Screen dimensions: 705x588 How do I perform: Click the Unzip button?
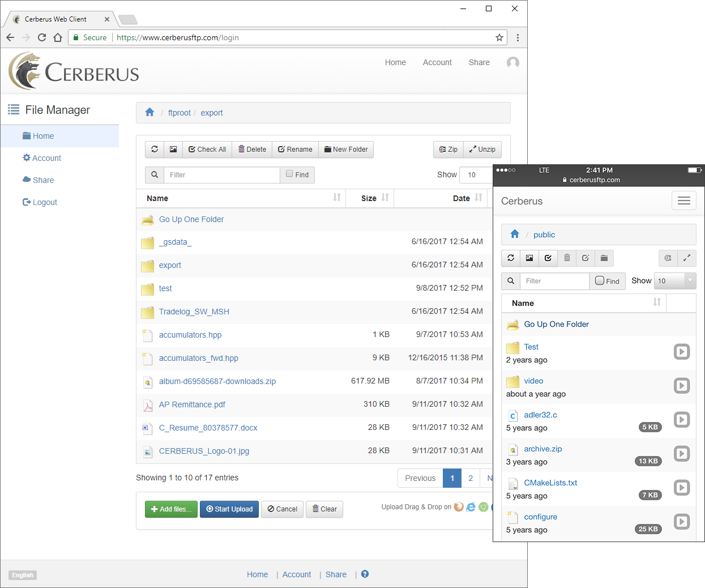482,150
